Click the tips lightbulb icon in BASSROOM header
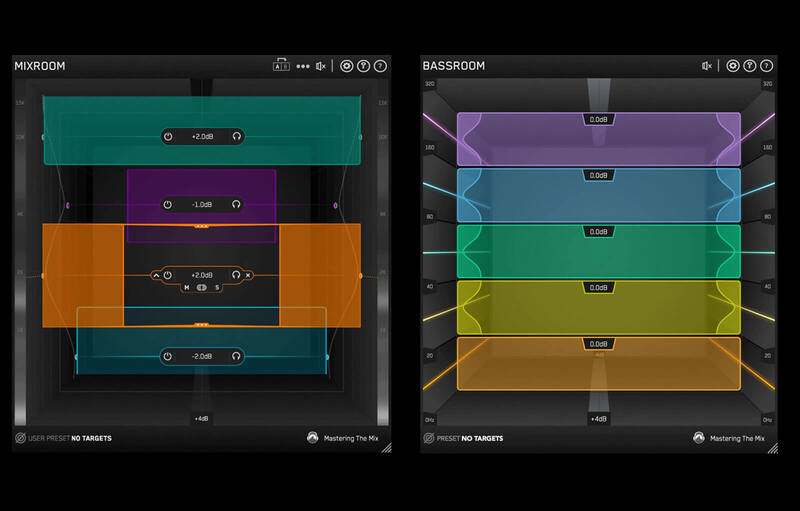The height and width of the screenshot is (511, 800). (x=749, y=66)
